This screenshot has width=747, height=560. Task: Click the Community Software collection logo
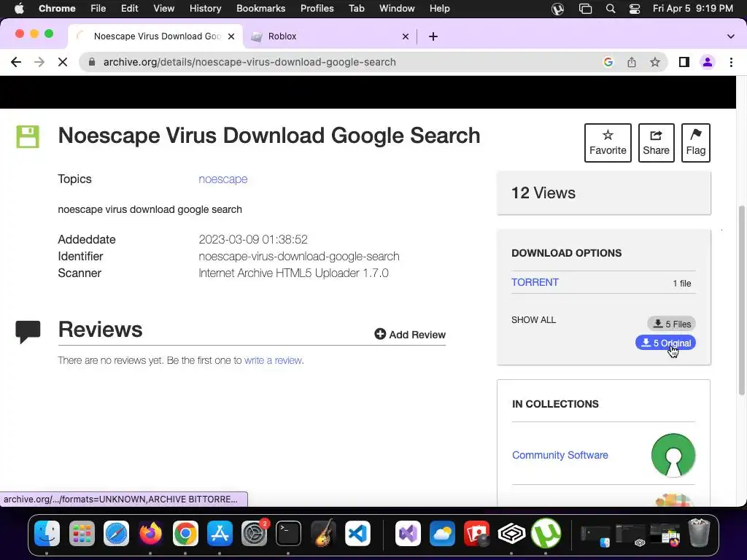click(673, 455)
